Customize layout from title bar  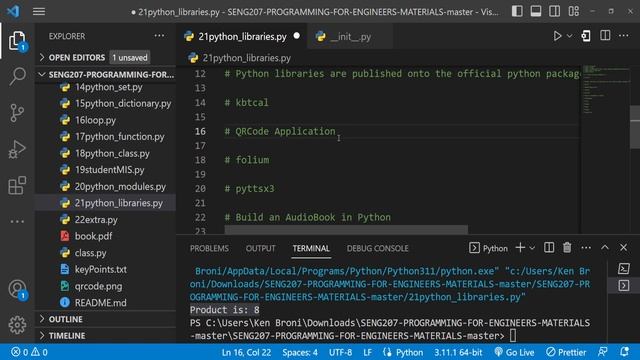[x=573, y=11]
